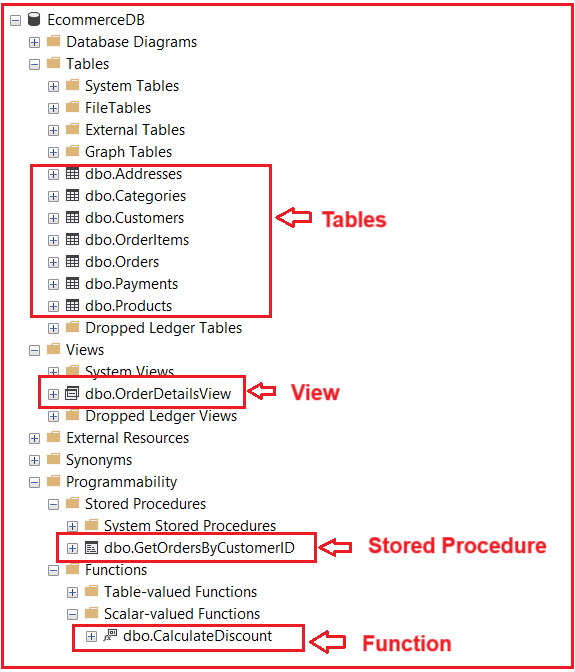Screen dimensions: 575x672
Task: Click the Database Diagrams folder icon
Action: coord(54,41)
